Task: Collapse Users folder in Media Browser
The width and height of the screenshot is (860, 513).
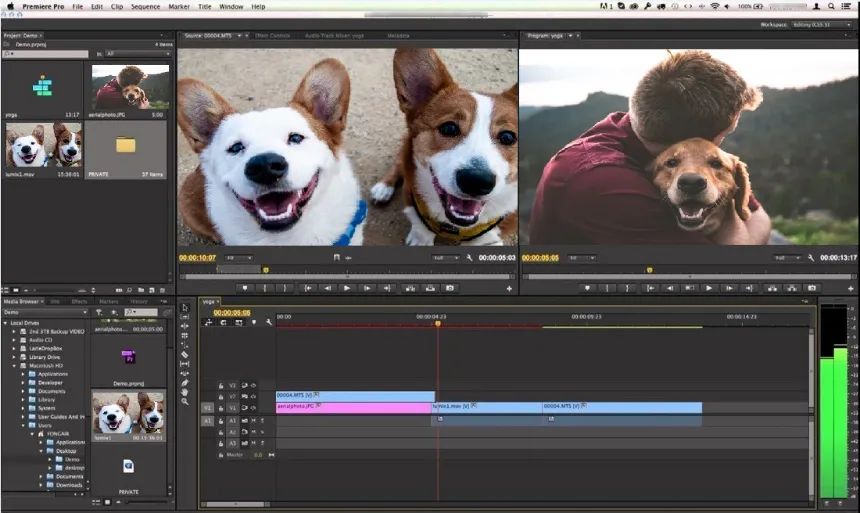Action: tap(23, 425)
